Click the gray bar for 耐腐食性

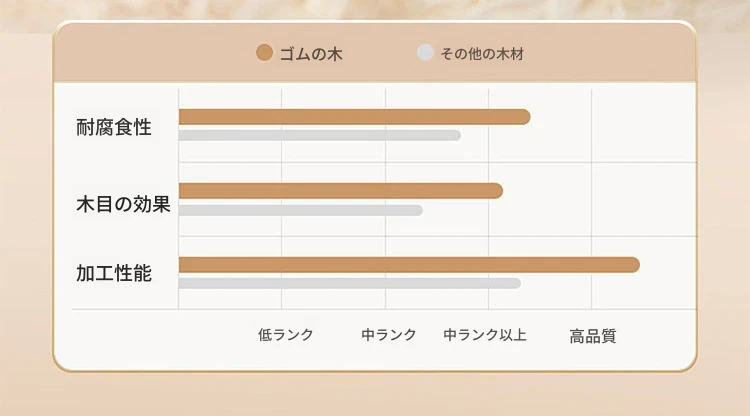320,135
